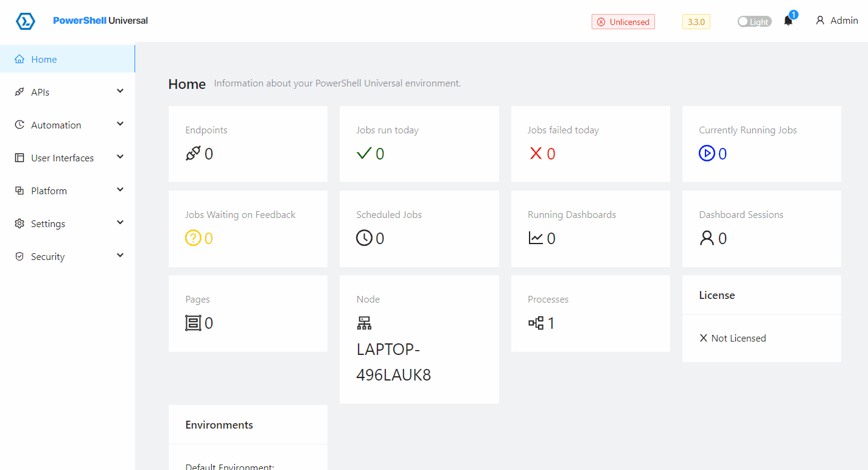Click the Security shield icon in sidebar
Viewport: 868px width, 470px height.
pyautogui.click(x=19, y=256)
